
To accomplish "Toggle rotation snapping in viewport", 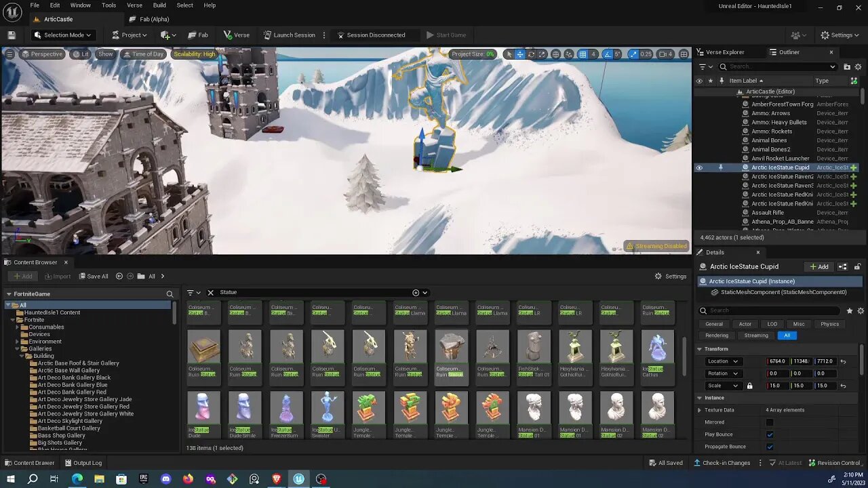I will point(608,54).
